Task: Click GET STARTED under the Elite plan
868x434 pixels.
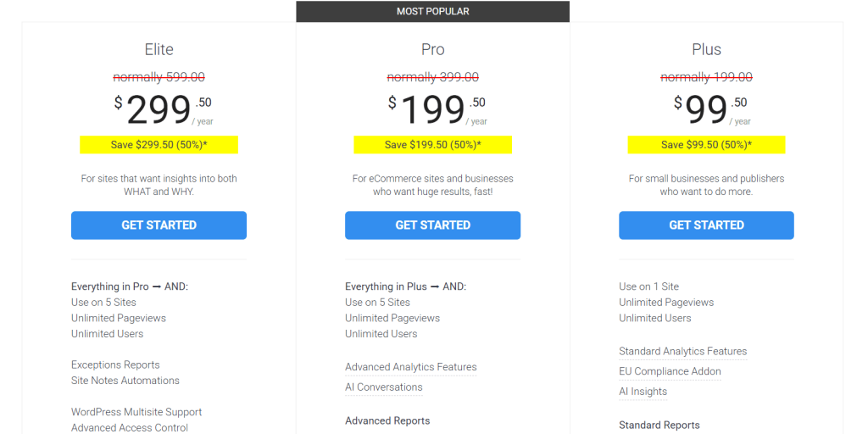Action: tap(159, 225)
